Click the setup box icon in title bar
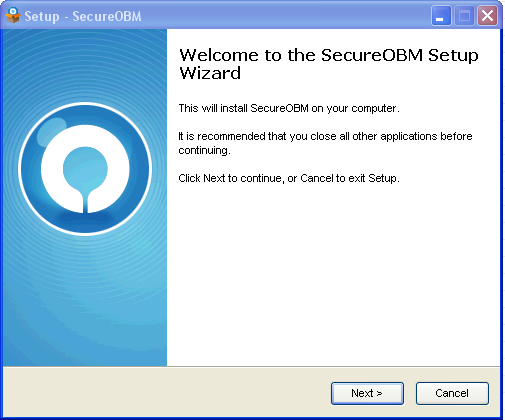505x420 pixels. (x=13, y=16)
